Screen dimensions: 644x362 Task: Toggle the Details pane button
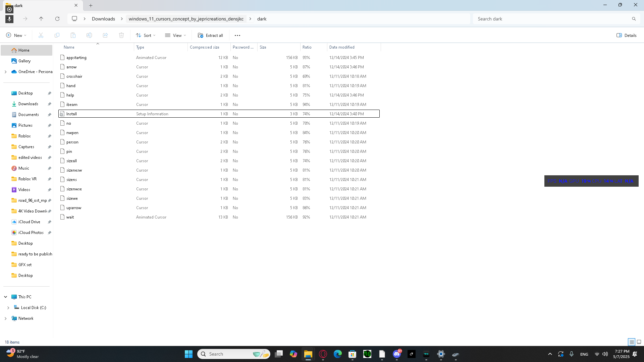(x=627, y=35)
